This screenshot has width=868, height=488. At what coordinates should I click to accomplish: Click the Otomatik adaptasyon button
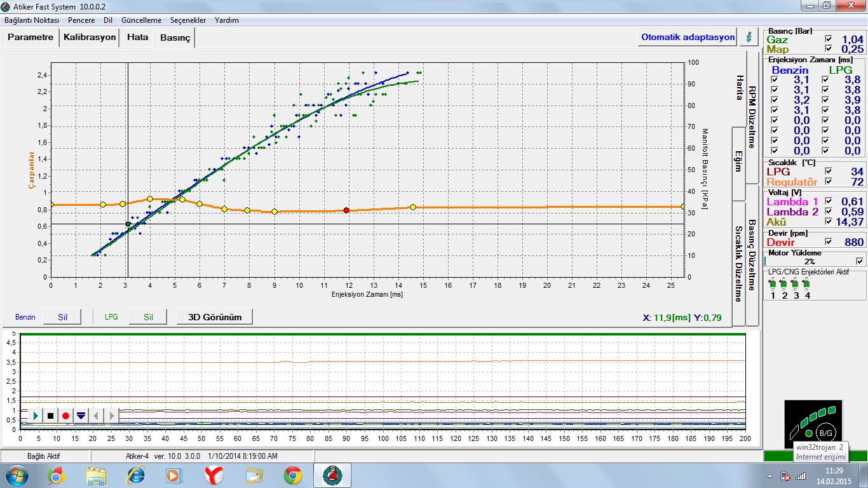[x=688, y=37]
